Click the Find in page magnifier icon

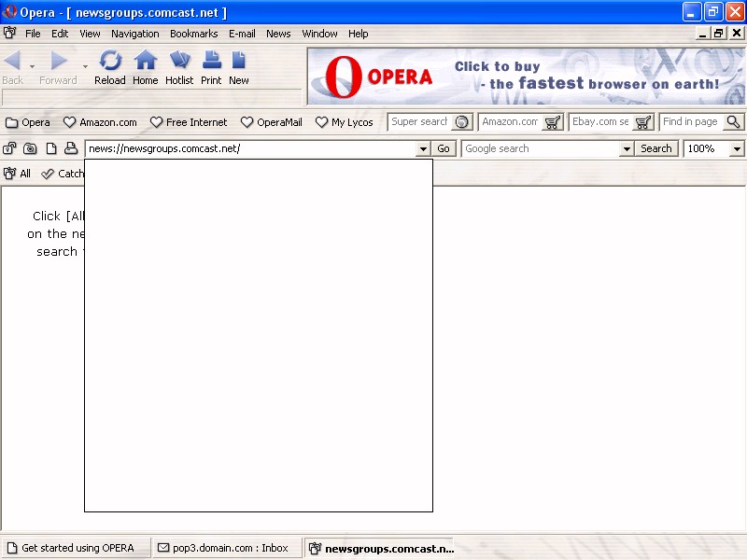pyautogui.click(x=734, y=122)
